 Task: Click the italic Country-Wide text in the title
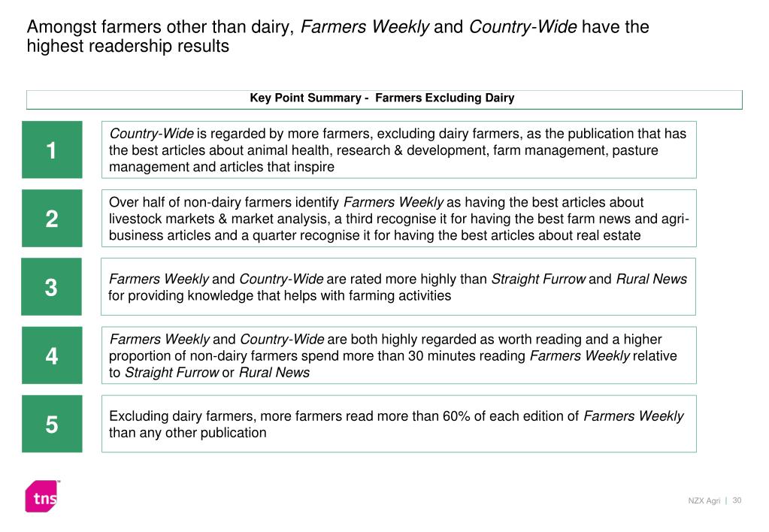pyautogui.click(x=522, y=27)
